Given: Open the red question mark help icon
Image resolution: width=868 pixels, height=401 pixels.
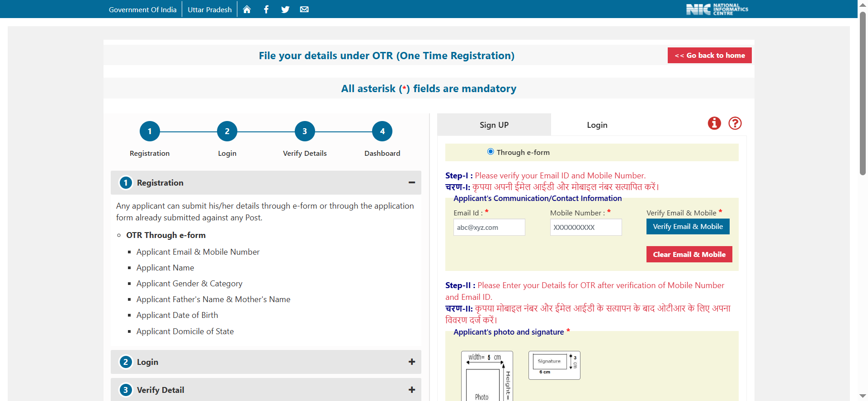Looking at the screenshot, I should point(735,123).
